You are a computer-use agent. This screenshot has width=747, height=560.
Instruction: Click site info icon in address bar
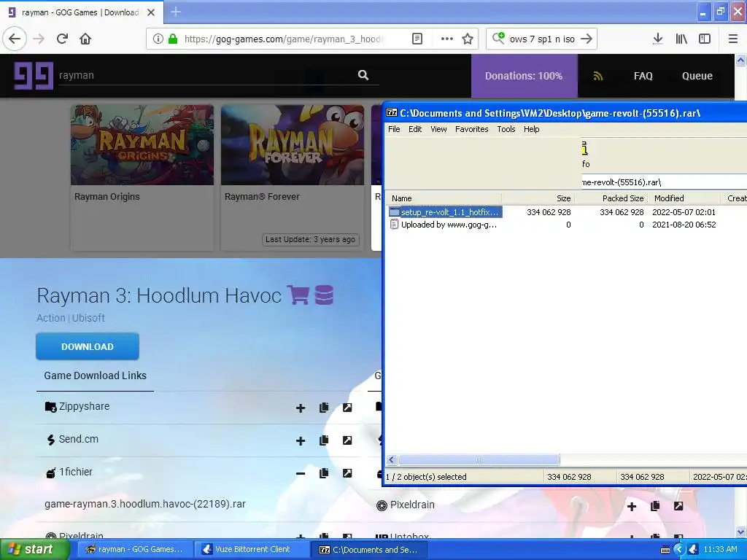coord(158,39)
